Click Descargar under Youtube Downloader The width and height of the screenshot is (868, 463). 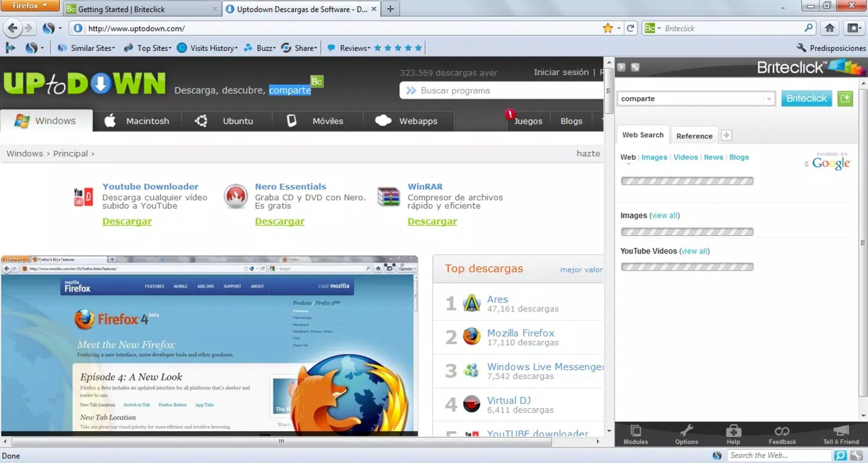[x=127, y=222]
